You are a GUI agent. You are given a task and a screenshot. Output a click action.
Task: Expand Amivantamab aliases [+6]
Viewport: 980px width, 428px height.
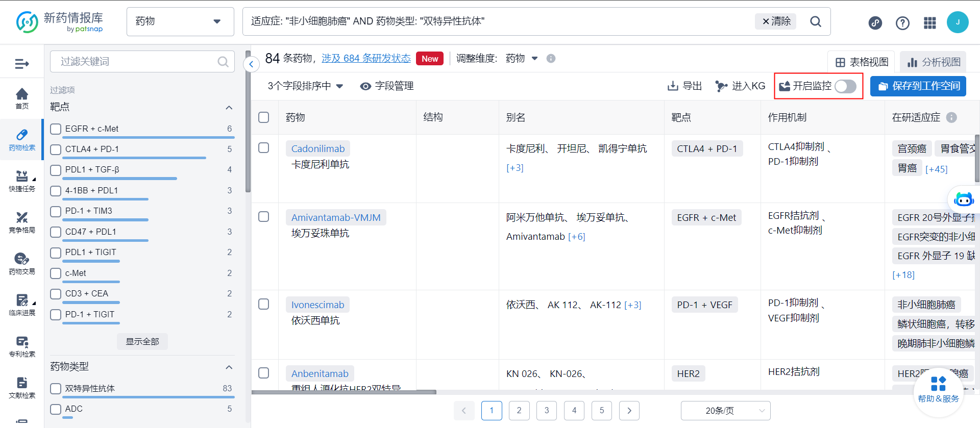point(577,237)
